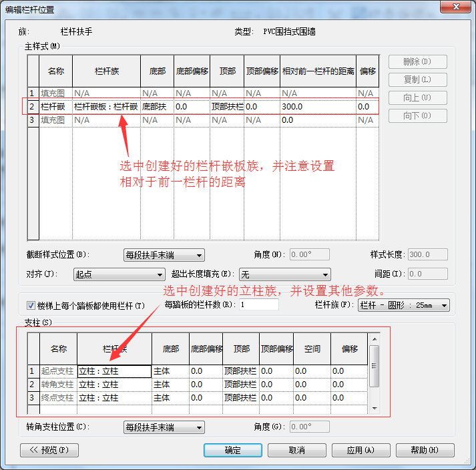Viewport: 476px width, 470px height.
Task: Click the 预览 button
Action: [x=49, y=451]
